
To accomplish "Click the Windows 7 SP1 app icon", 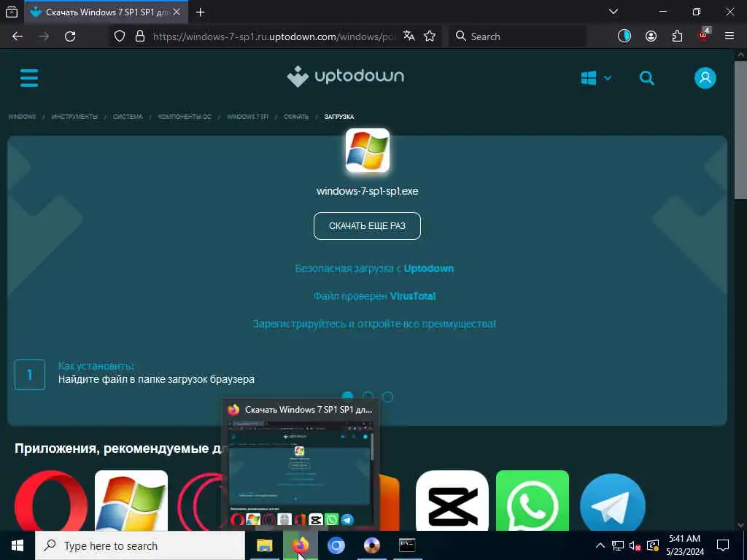I will [x=368, y=150].
